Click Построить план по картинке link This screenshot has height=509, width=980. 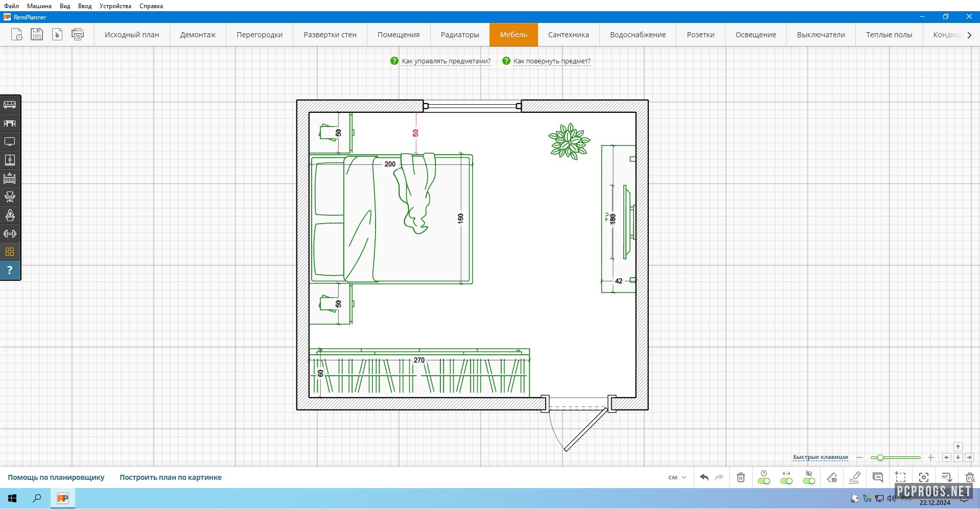[x=171, y=477]
